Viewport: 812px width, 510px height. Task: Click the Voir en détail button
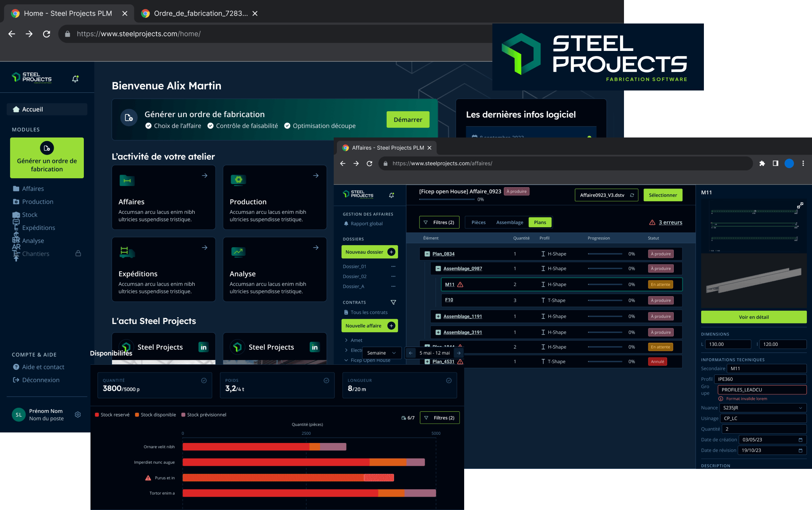(x=753, y=317)
